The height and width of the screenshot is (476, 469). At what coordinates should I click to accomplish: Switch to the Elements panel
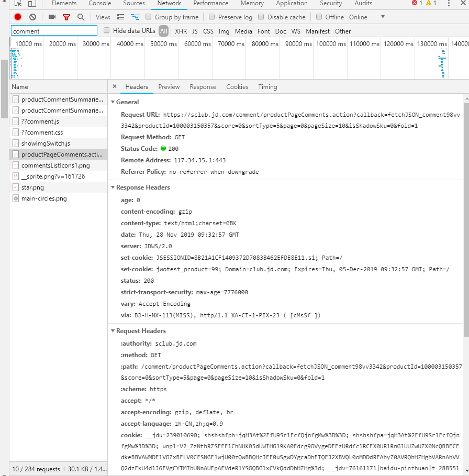[64, 3]
